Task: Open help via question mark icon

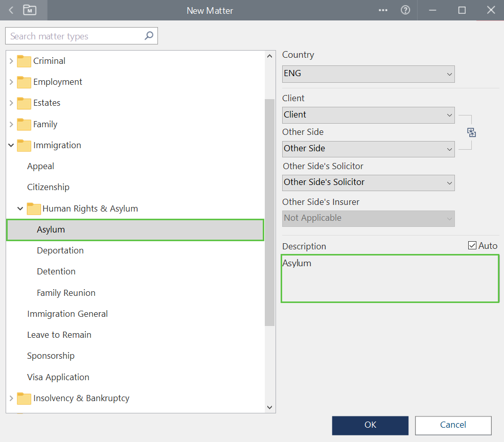Action: (405, 10)
